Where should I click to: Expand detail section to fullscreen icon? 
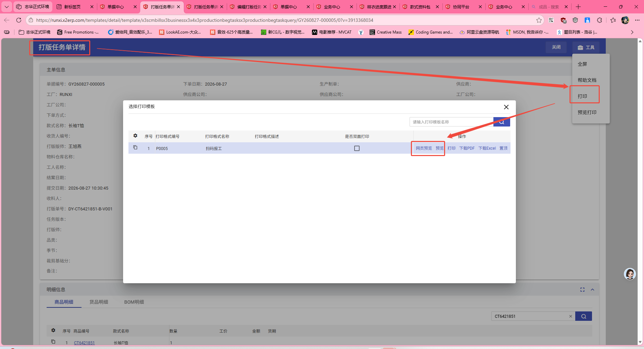point(582,290)
